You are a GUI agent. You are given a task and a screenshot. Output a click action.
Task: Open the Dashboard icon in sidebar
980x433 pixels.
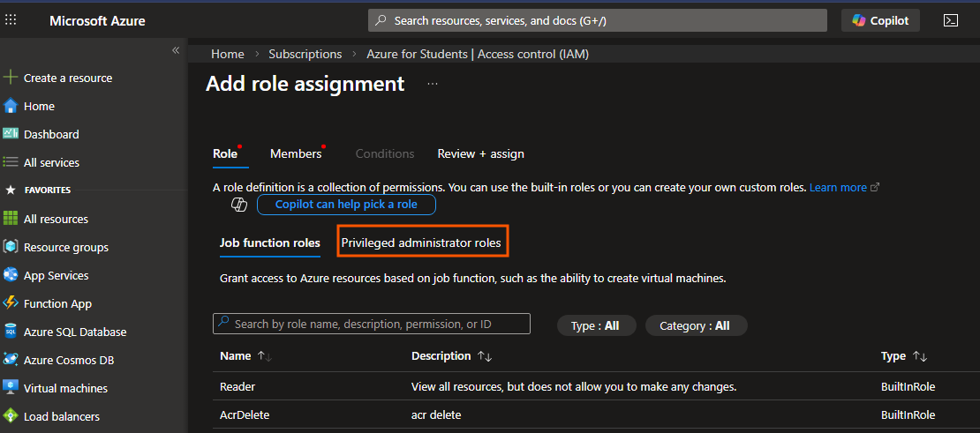(x=11, y=134)
